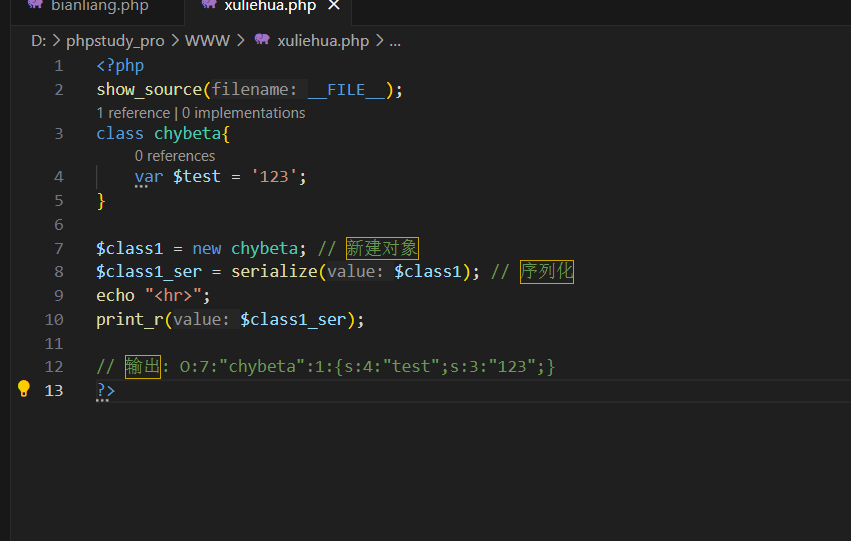The width and height of the screenshot is (851, 541).
Task: Close the xuliehua.php tab
Action: pyautogui.click(x=334, y=6)
